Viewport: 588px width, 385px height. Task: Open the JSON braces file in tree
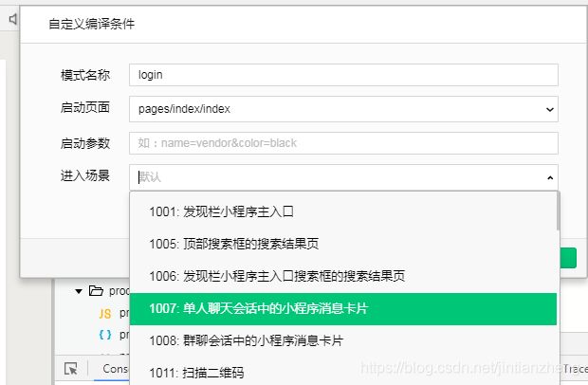click(x=105, y=335)
